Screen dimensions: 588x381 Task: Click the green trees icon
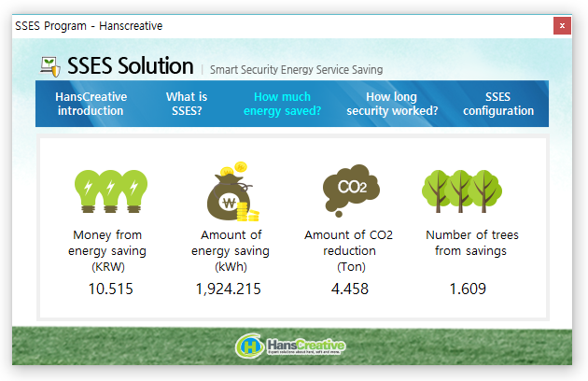coord(467,191)
